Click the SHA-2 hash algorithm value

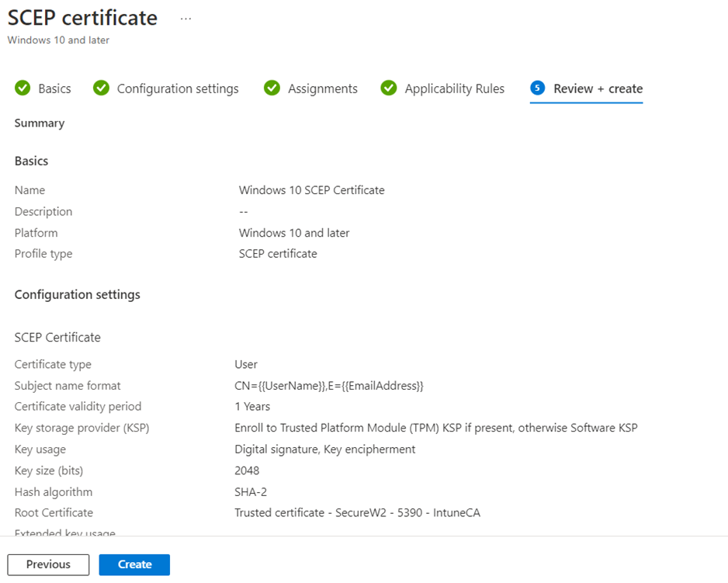[252, 491]
